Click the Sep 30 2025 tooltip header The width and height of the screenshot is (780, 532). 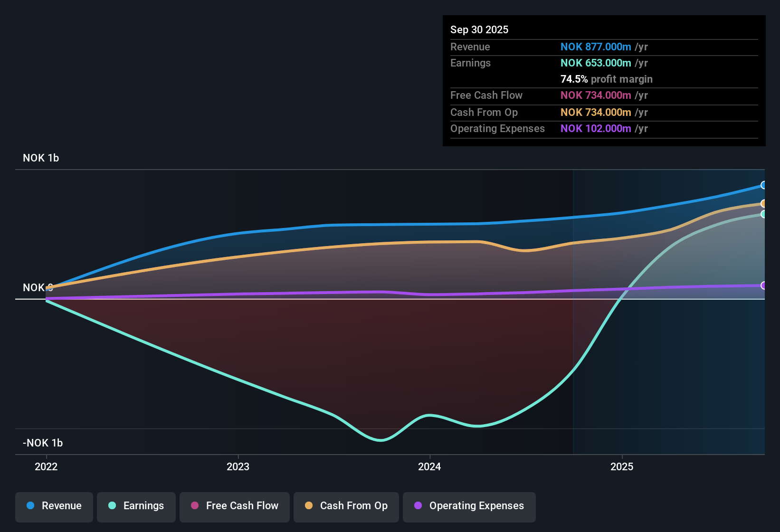[479, 29]
